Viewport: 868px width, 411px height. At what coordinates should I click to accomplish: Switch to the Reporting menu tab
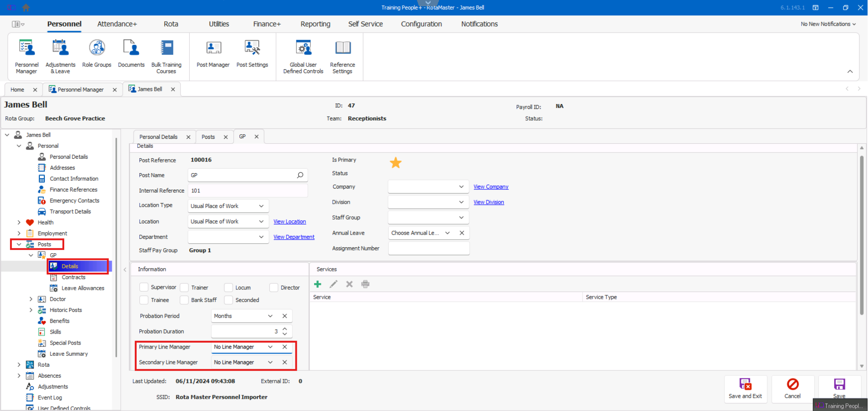click(315, 24)
